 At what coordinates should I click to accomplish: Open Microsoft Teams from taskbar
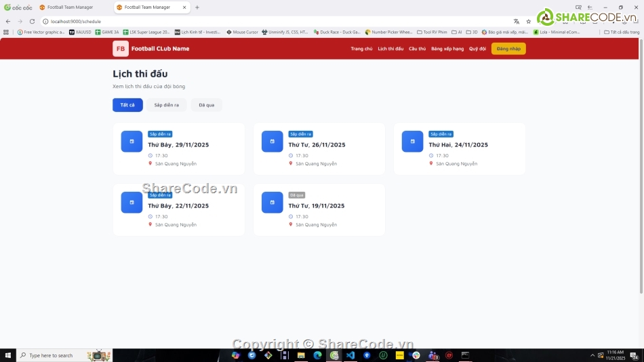point(433,355)
